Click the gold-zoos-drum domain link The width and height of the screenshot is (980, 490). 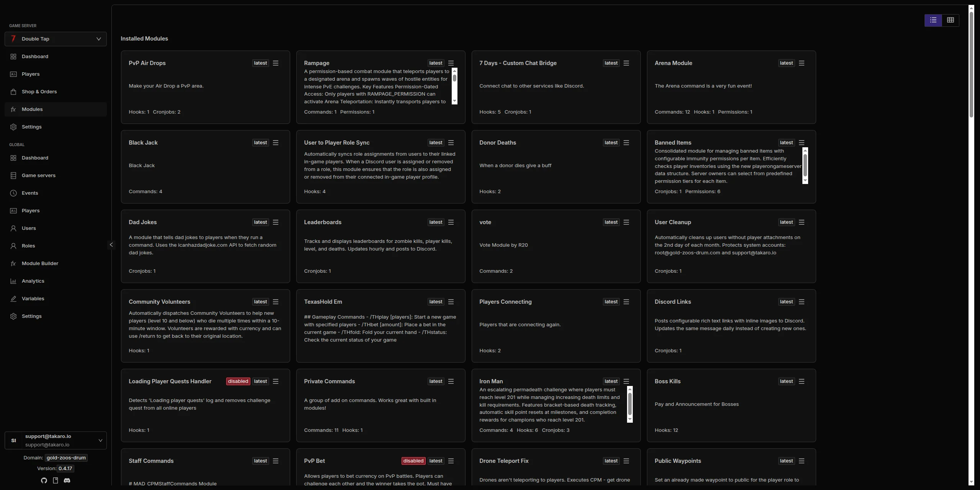[66, 457]
